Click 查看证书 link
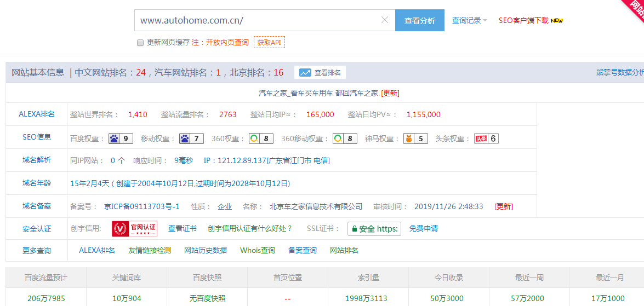This screenshot has height=306, width=644. pos(183,228)
